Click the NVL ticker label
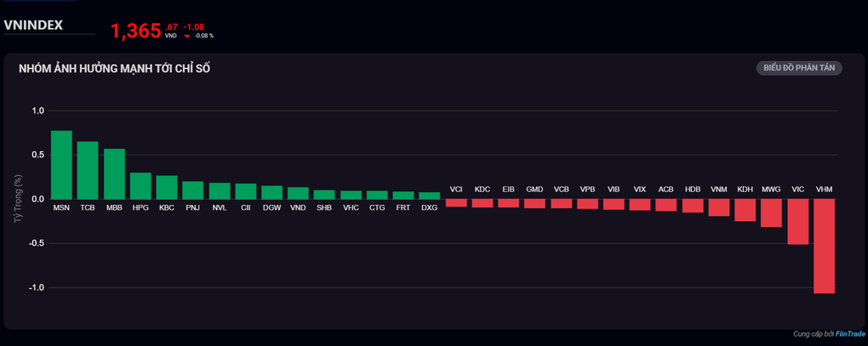The width and height of the screenshot is (868, 346). [x=220, y=208]
